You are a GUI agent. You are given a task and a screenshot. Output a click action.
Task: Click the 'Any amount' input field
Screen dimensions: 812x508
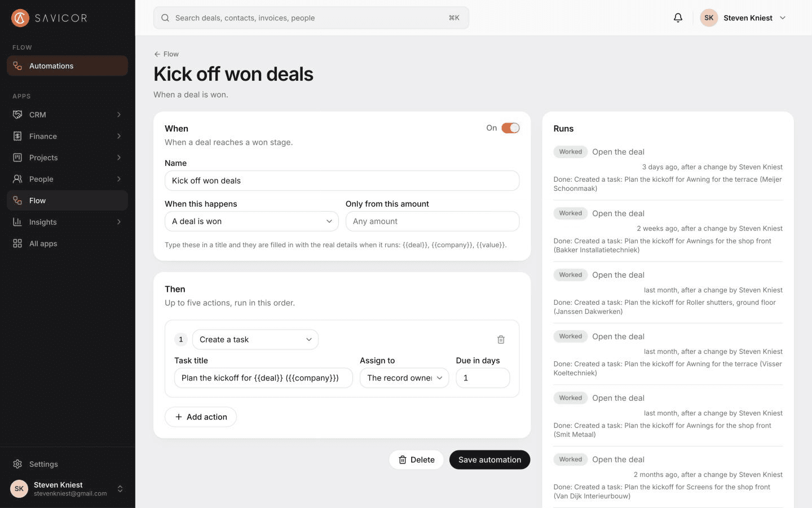(433, 221)
